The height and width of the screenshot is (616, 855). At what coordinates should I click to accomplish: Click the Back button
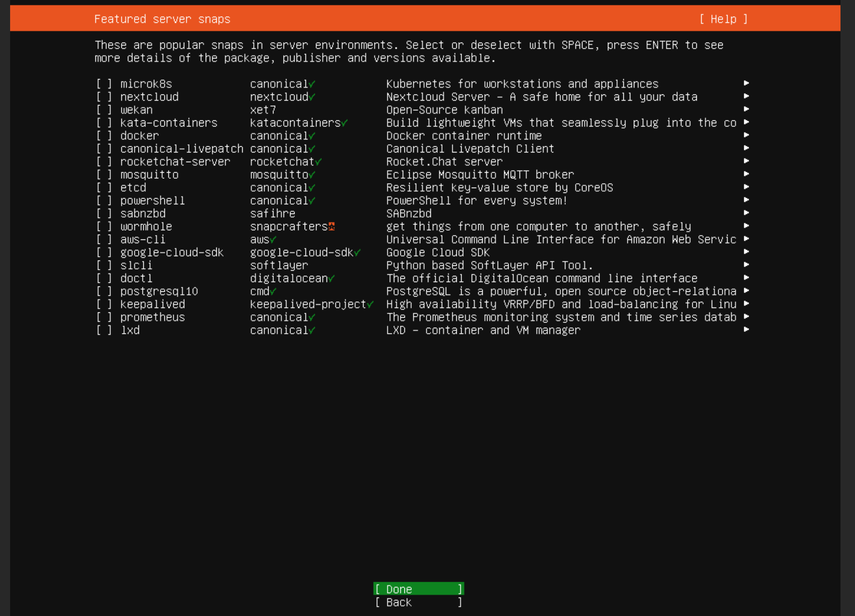[x=418, y=602]
